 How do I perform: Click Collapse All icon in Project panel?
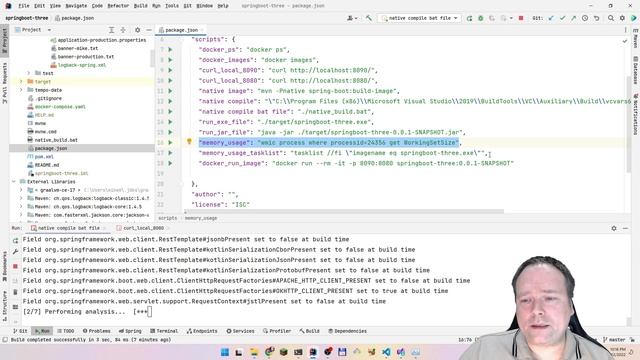click(x=123, y=30)
